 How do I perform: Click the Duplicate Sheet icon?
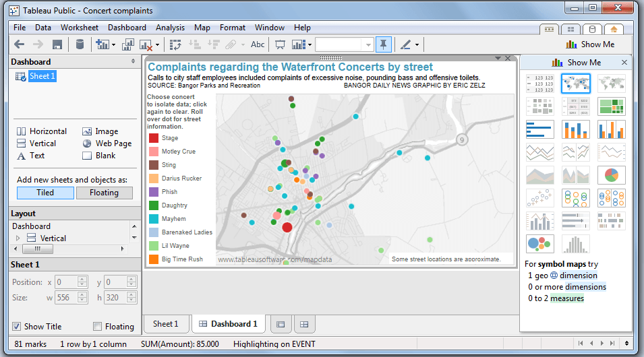point(128,44)
